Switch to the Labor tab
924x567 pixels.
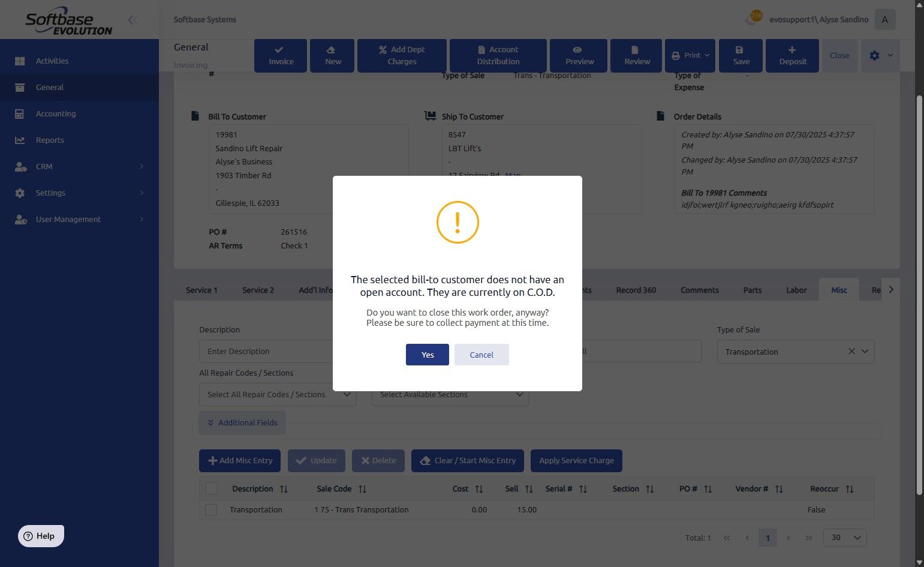(x=796, y=290)
